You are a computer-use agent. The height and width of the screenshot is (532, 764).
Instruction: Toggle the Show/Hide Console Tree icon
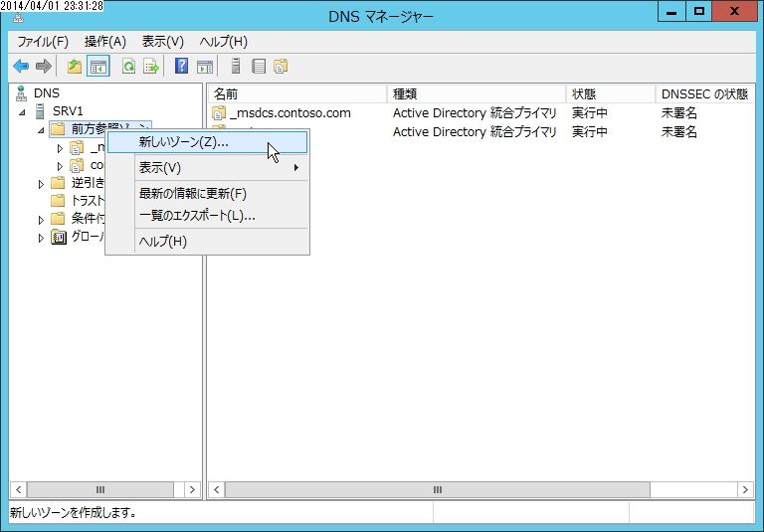[97, 66]
